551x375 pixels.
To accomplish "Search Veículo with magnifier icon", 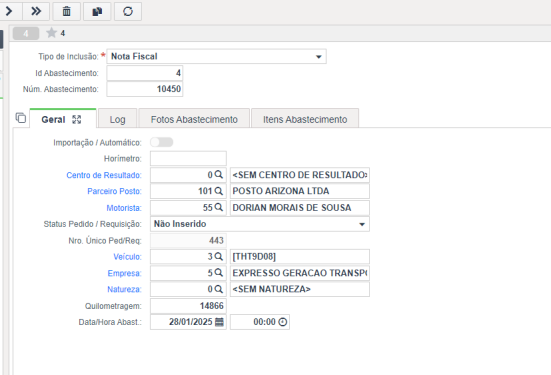I will pyautogui.click(x=219, y=256).
